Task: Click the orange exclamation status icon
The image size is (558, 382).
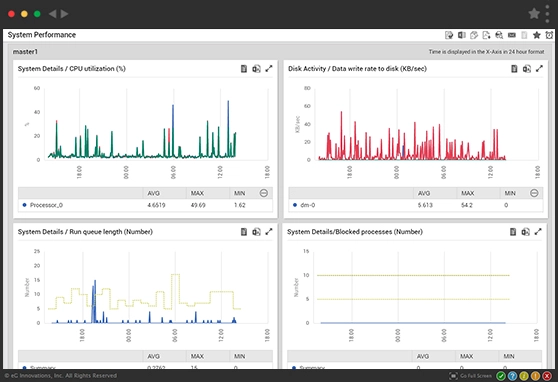Action: [535, 376]
